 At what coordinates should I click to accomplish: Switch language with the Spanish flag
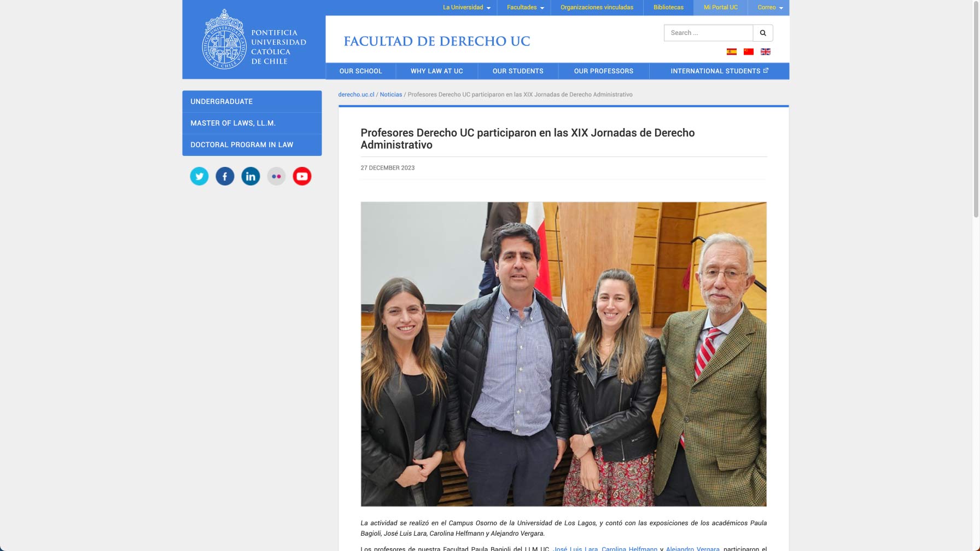(x=731, y=51)
